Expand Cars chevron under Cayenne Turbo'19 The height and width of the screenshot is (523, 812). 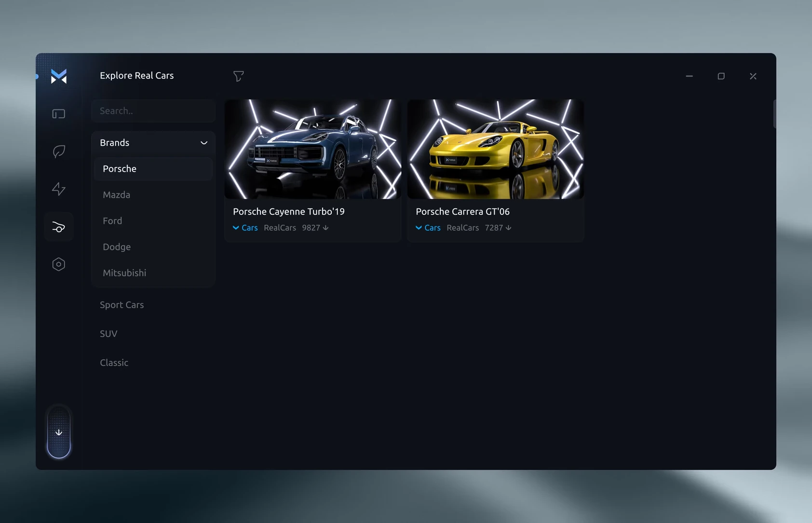pyautogui.click(x=236, y=228)
